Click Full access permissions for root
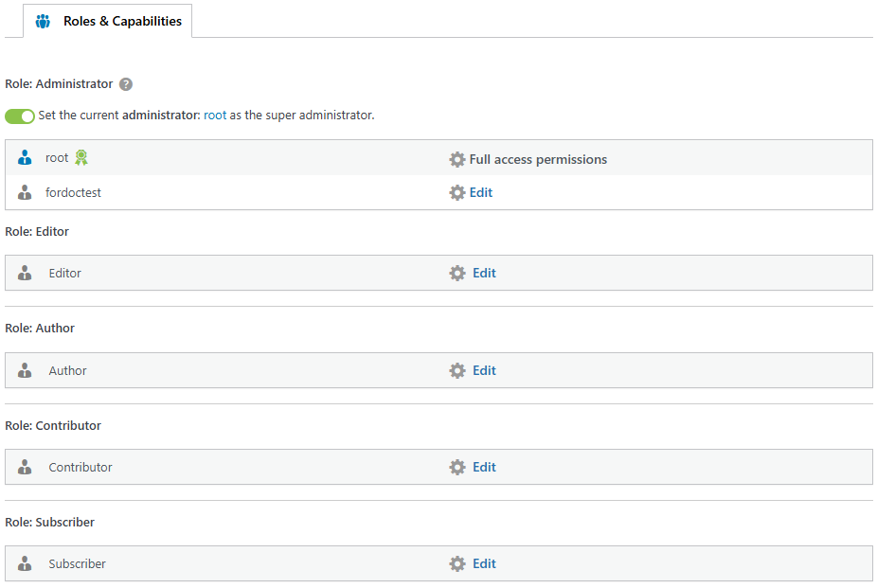Viewport: 877px width, 588px height. (538, 159)
